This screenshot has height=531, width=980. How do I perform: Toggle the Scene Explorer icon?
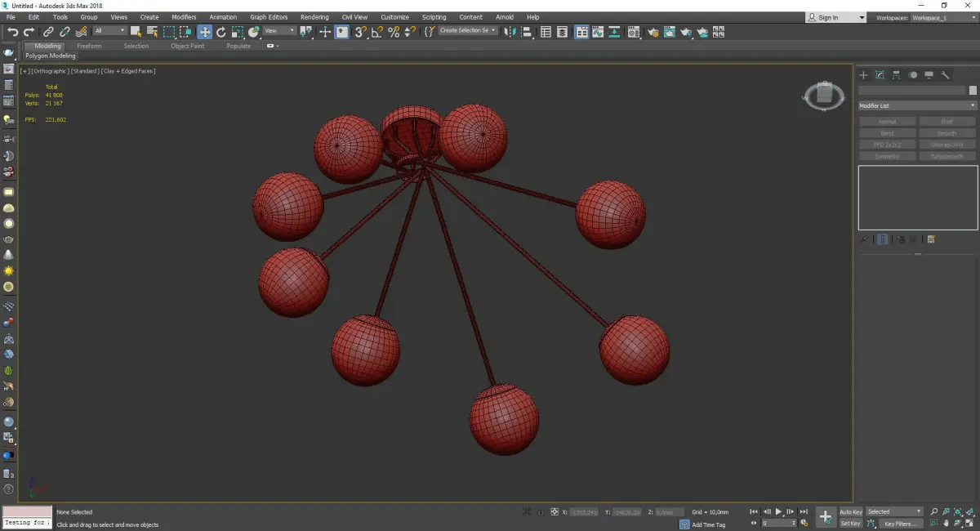(x=546, y=32)
